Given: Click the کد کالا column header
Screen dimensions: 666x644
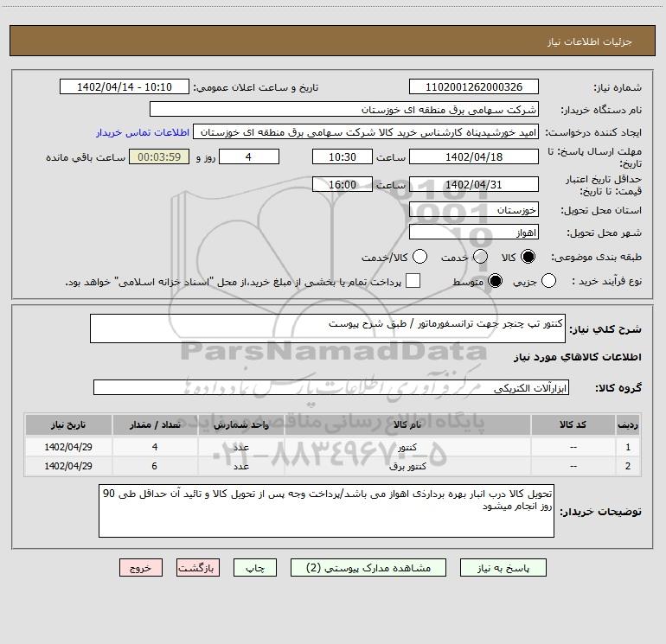Looking at the screenshot, I should pyautogui.click(x=573, y=424).
